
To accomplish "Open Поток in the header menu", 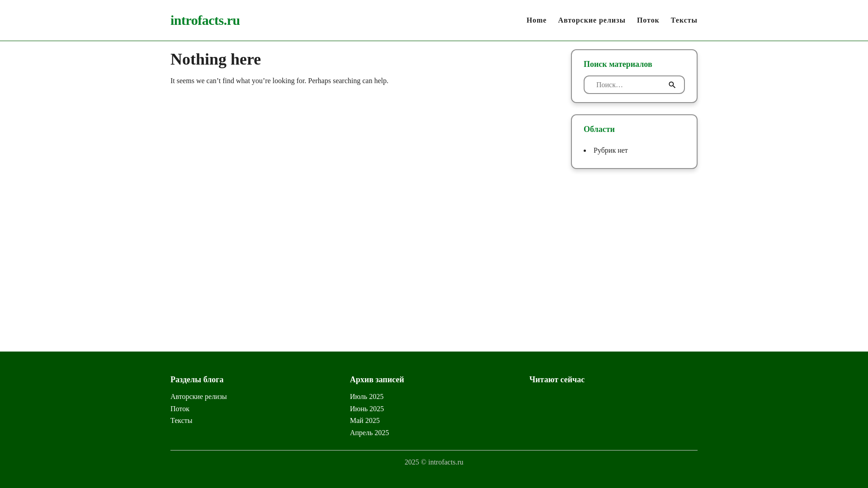I will click(648, 20).
